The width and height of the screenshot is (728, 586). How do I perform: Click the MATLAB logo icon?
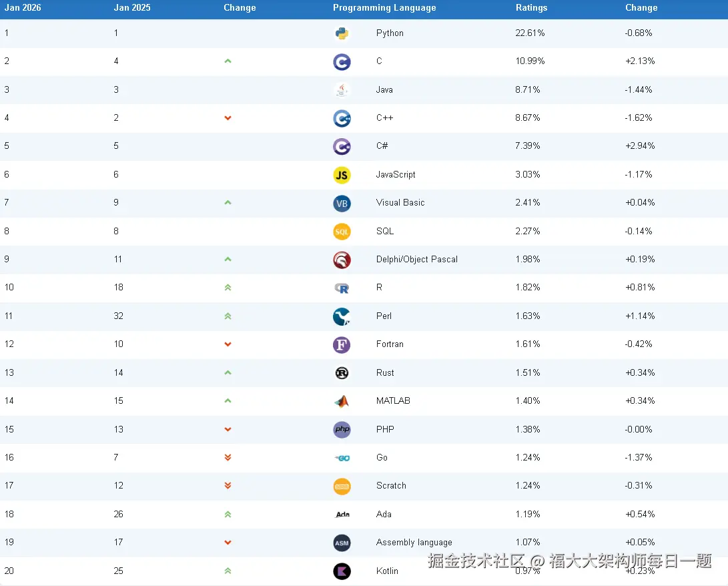coord(342,401)
